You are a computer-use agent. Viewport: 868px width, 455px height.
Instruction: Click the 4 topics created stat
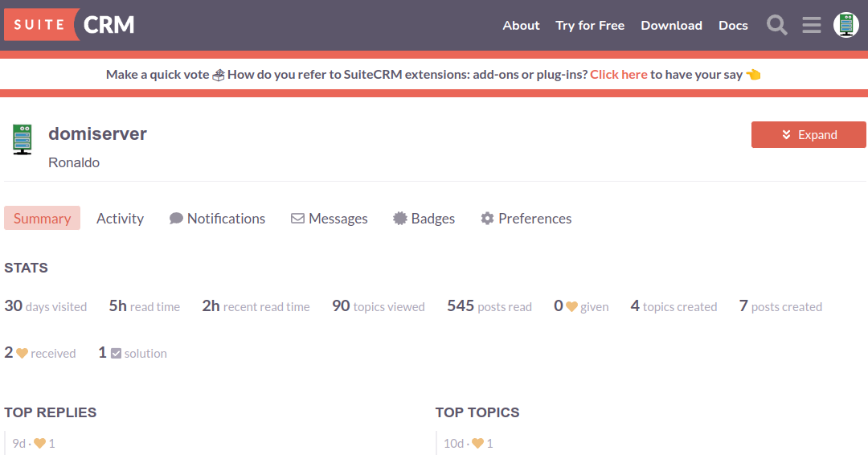click(x=674, y=306)
